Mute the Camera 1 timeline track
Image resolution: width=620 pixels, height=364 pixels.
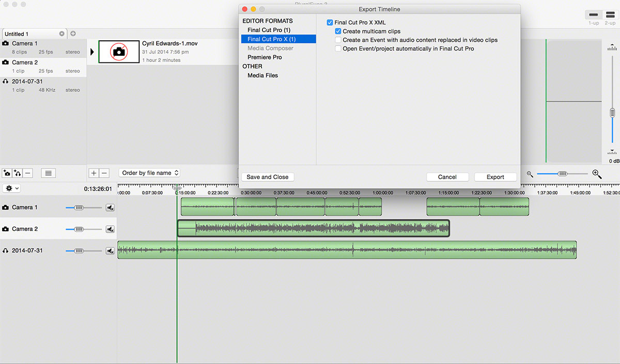pyautogui.click(x=110, y=208)
